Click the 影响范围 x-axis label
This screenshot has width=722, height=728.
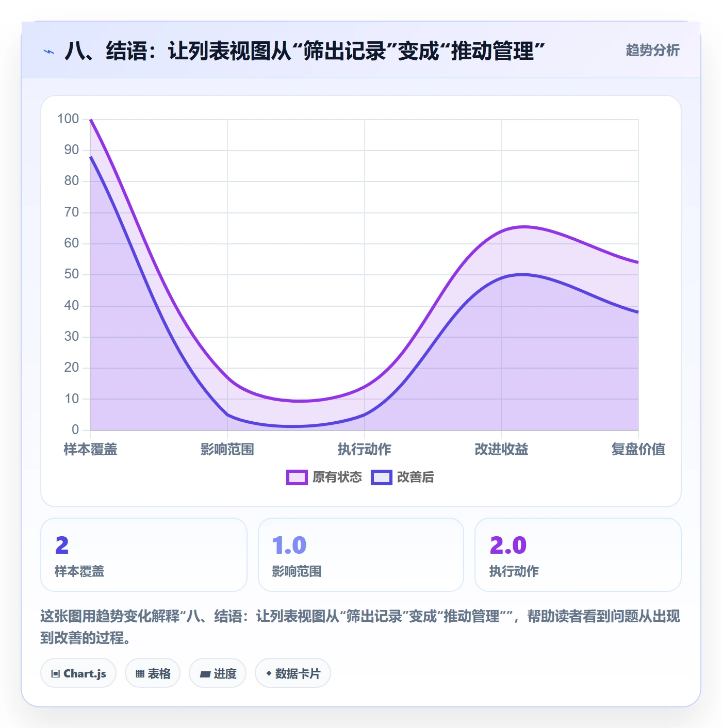(227, 450)
